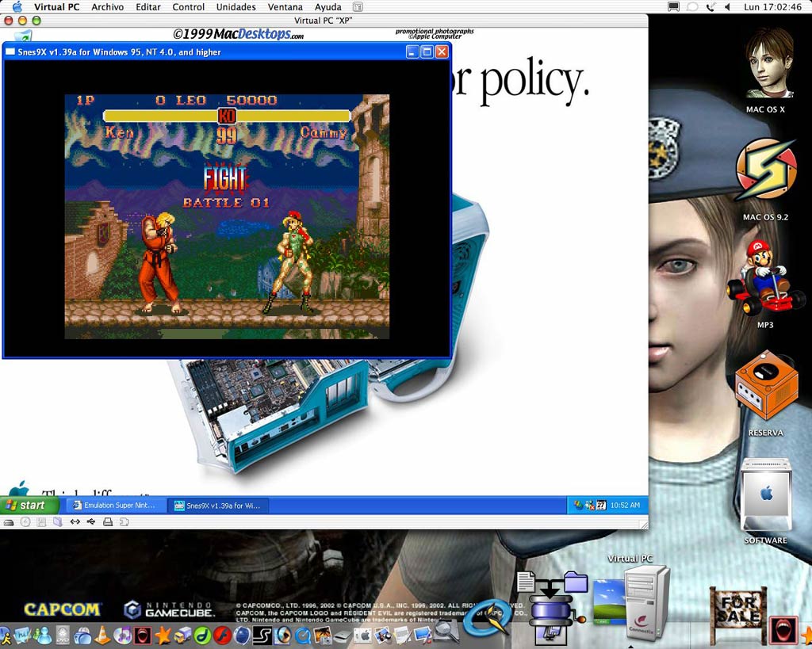Open the Archivo menu
This screenshot has width=812, height=649.
tap(107, 7)
